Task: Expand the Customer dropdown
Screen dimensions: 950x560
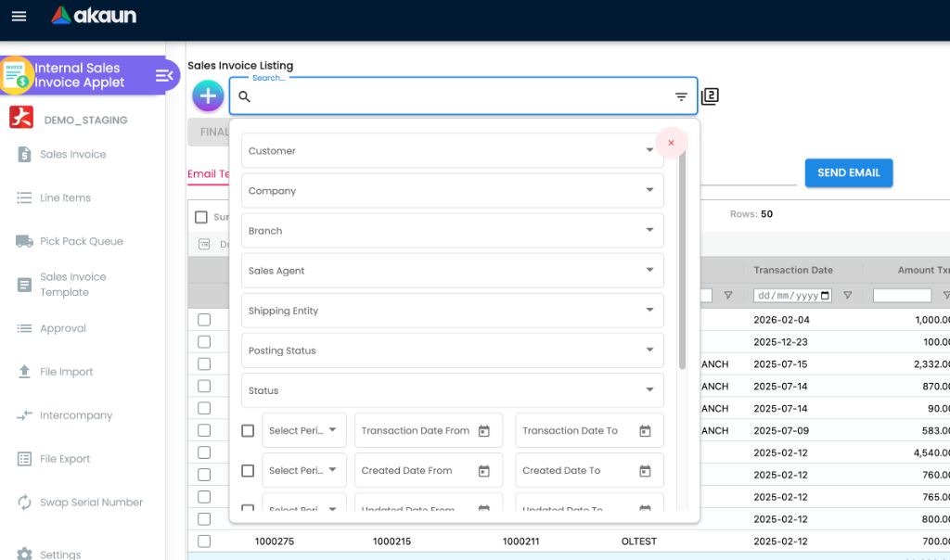Action: tap(452, 150)
